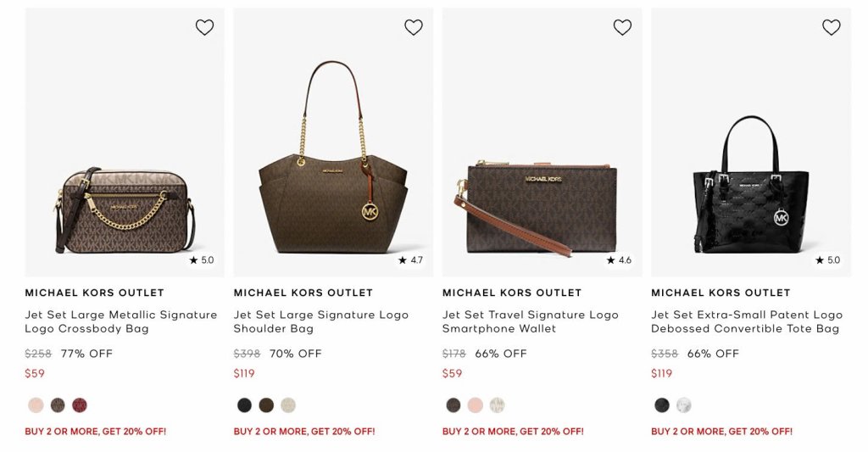This screenshot has height=452, width=868.
Task: Click the 5.0 star rating on Crossbody Bag
Action: click(x=202, y=260)
